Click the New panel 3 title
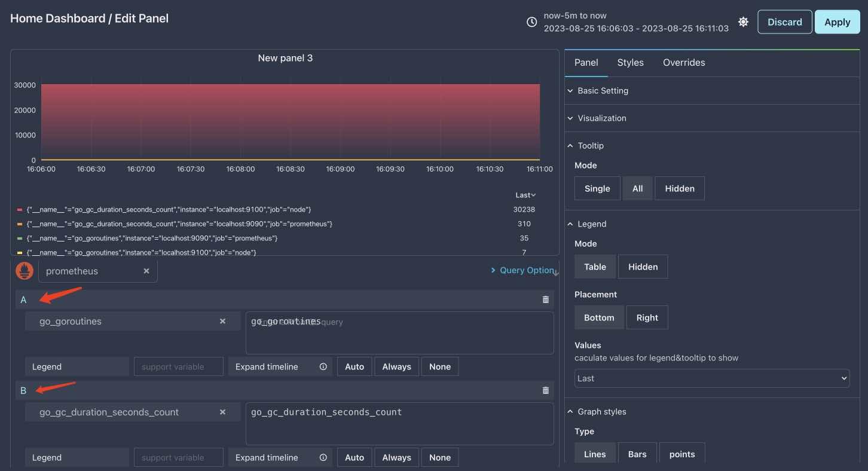 point(285,58)
